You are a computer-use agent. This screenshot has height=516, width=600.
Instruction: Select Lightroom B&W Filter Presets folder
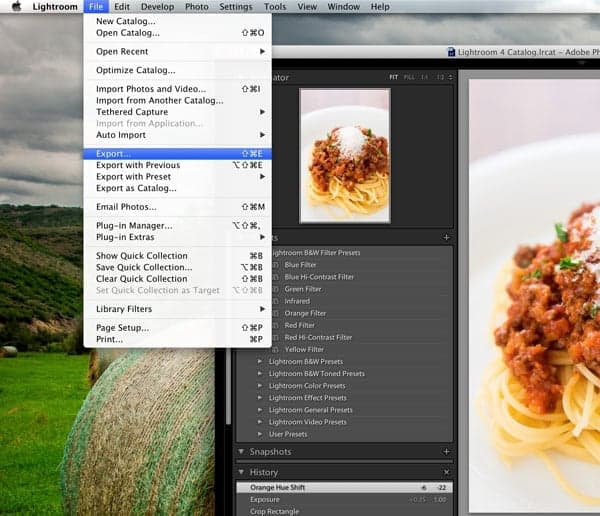coord(315,253)
